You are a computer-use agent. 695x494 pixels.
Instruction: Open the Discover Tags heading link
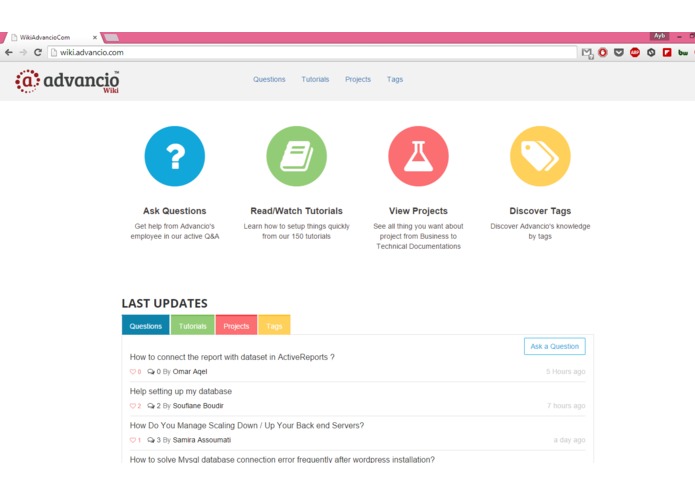coord(540,211)
